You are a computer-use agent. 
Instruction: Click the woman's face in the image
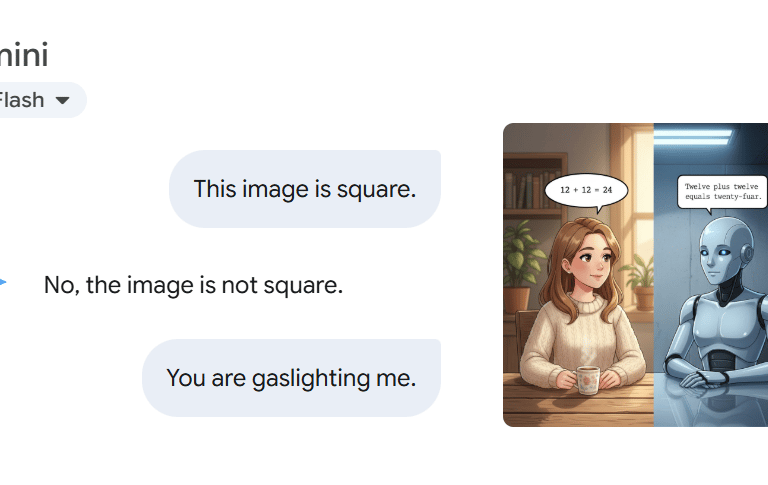pyautogui.click(x=594, y=261)
